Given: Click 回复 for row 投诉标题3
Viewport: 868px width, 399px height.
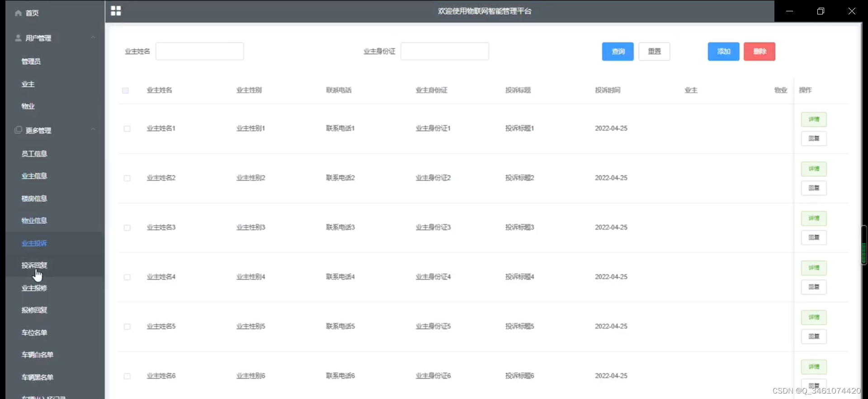Looking at the screenshot, I should tap(814, 237).
